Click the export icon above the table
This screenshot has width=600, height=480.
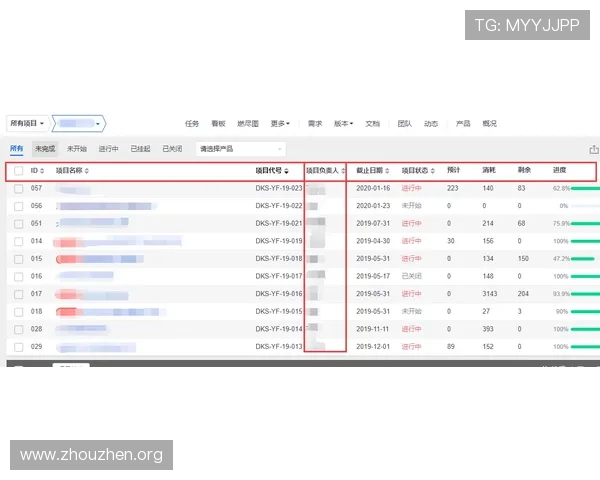click(593, 150)
